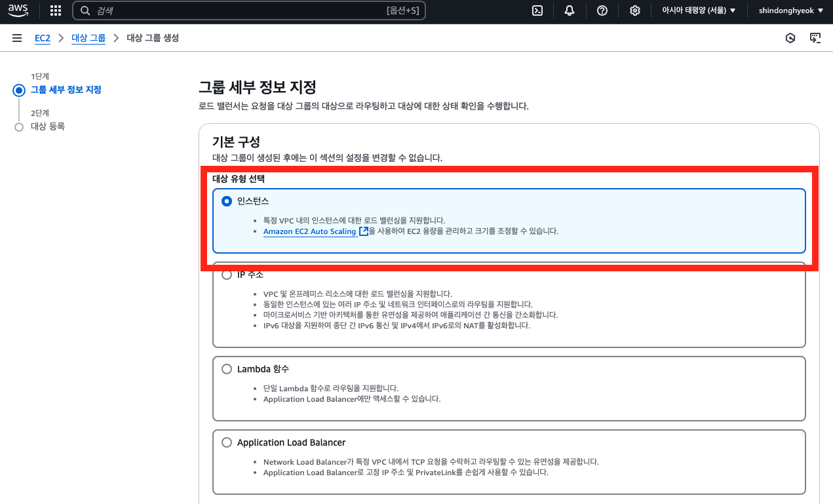Click the 그룹 세부 정보 지정 heading

(x=258, y=87)
